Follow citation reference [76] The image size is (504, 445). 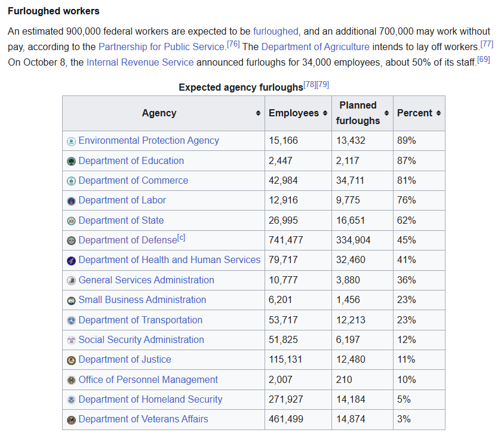233,44
